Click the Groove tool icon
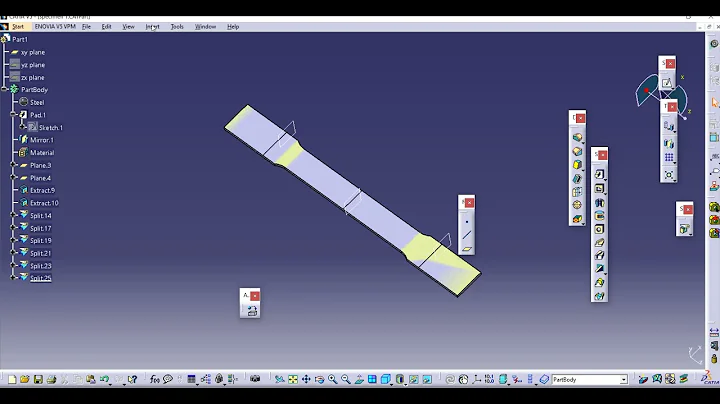This screenshot has width=720, height=404. click(599, 216)
